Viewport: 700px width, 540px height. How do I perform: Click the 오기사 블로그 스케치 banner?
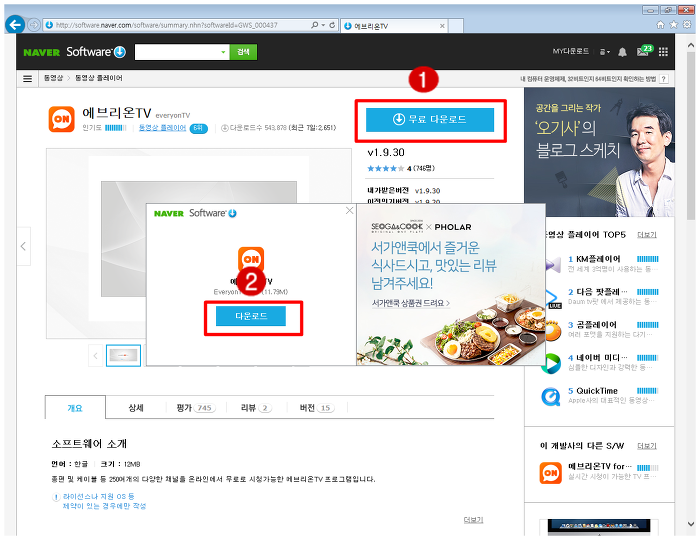(x=599, y=152)
